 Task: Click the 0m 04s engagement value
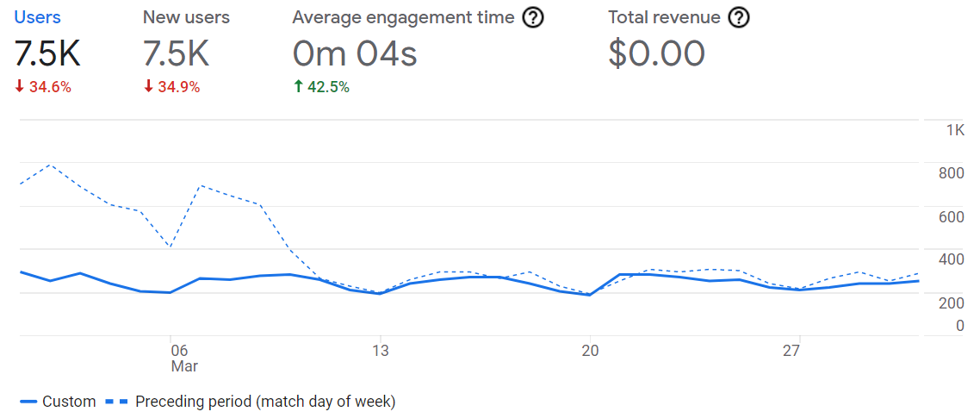point(355,53)
